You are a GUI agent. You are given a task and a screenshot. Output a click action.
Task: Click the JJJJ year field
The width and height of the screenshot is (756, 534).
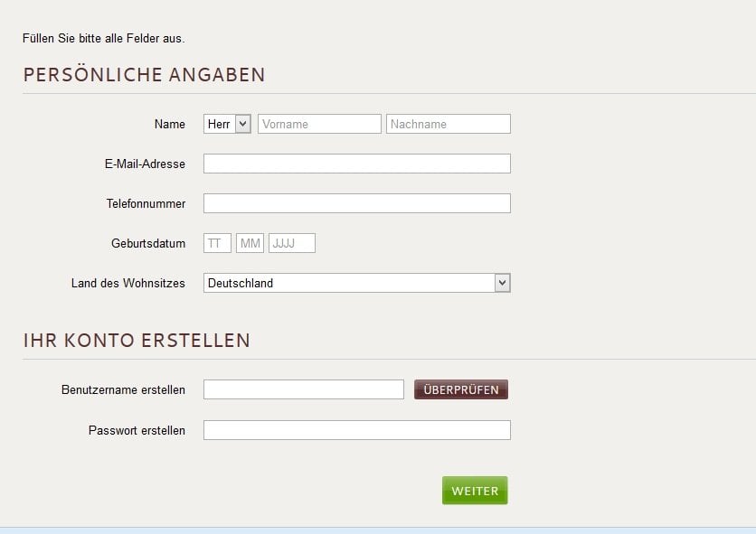pos(292,243)
